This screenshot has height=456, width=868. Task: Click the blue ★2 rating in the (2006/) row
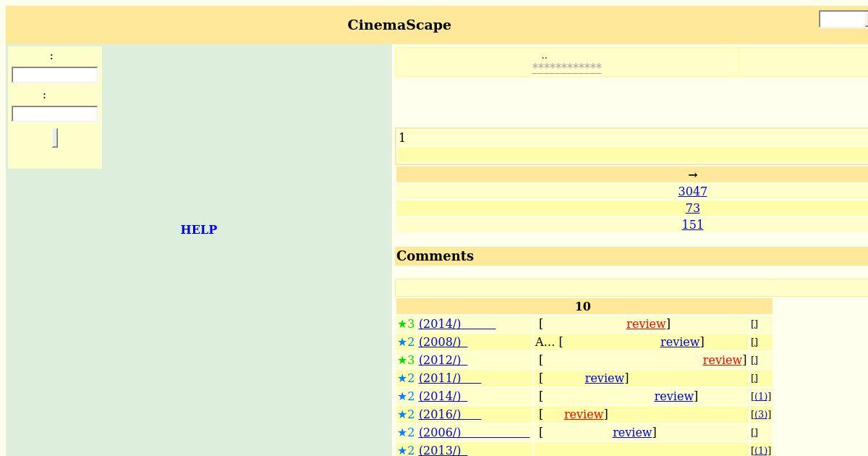(x=406, y=432)
